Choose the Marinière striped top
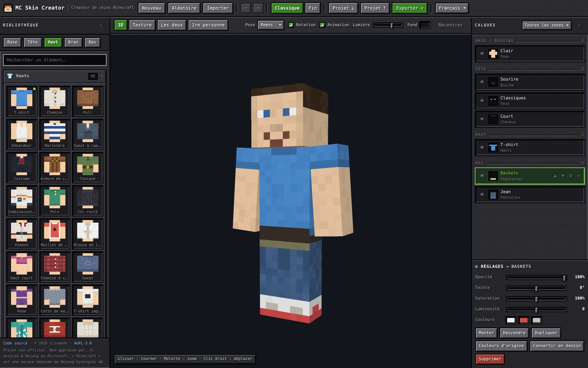This screenshot has height=368, width=588. coord(55,134)
